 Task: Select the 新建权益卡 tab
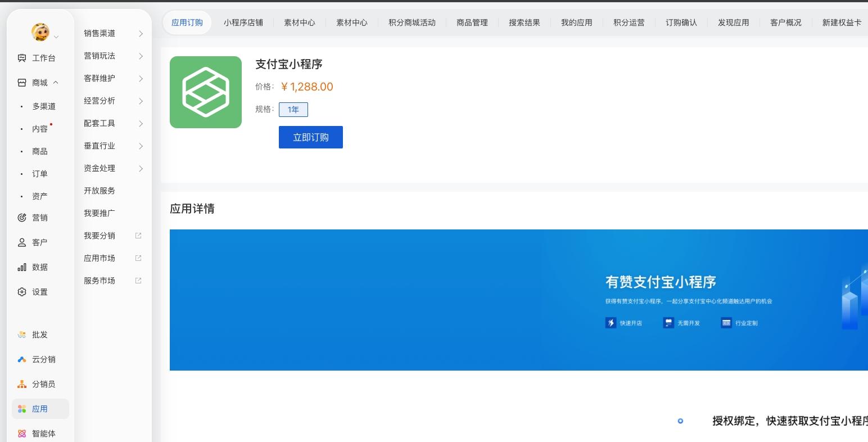842,22
